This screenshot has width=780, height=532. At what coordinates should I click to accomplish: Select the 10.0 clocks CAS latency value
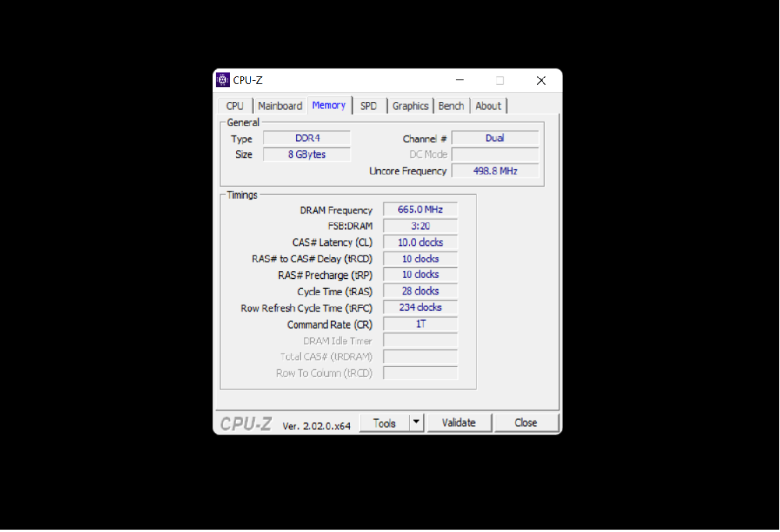[x=420, y=242]
